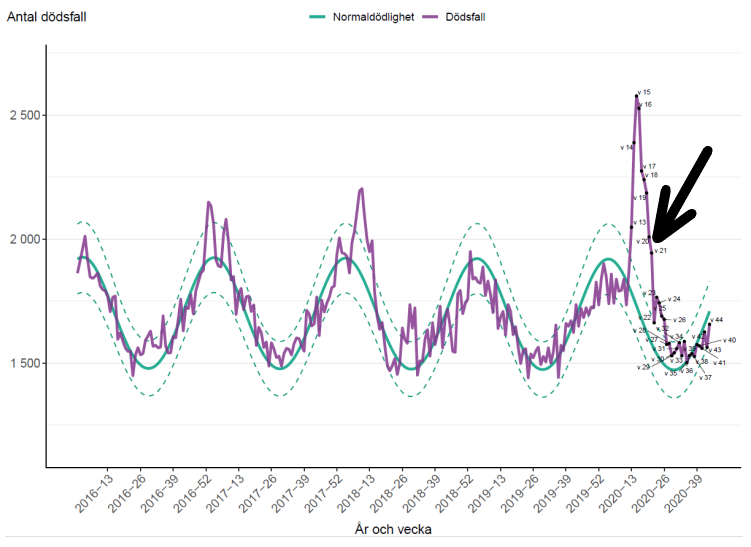Click the 2020-39 x-axis label
This screenshot has height=547, width=751.
point(683,493)
